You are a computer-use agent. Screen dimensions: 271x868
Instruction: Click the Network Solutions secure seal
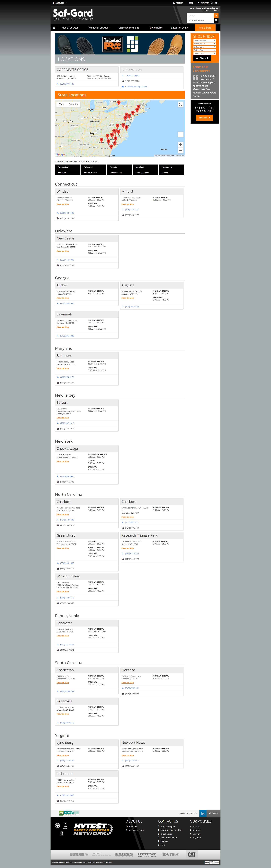69,813
